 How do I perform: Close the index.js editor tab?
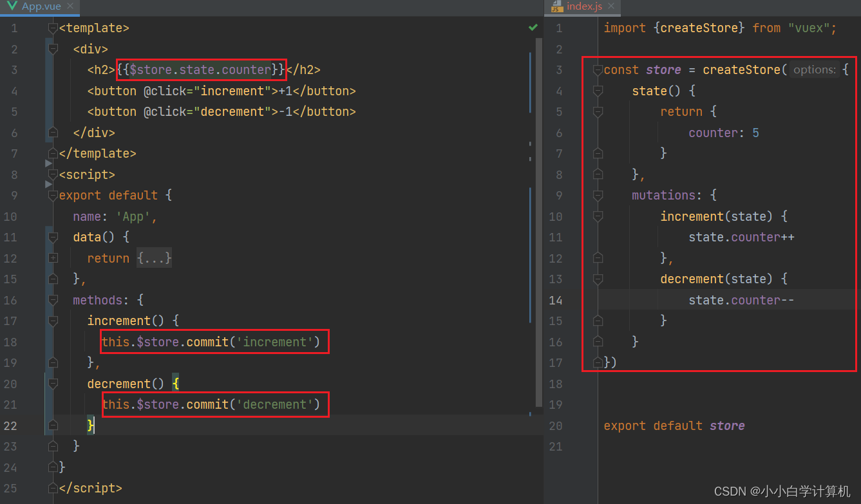click(x=612, y=6)
